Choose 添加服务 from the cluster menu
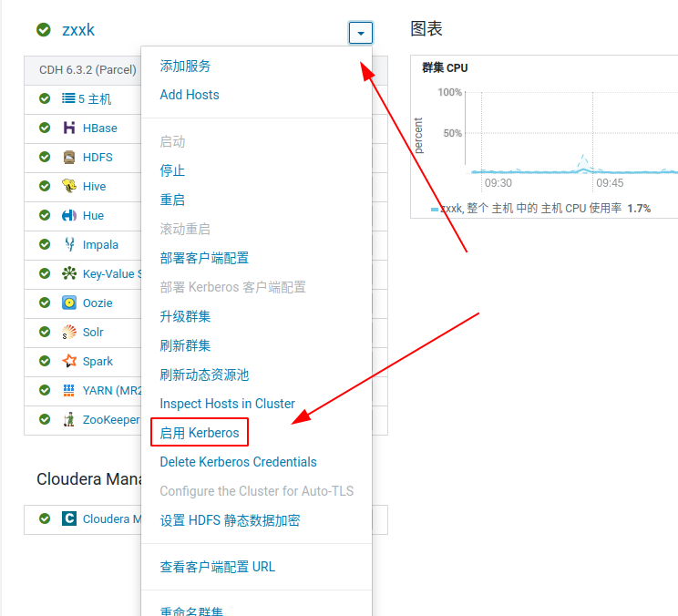This screenshot has height=616, width=678. 185,66
